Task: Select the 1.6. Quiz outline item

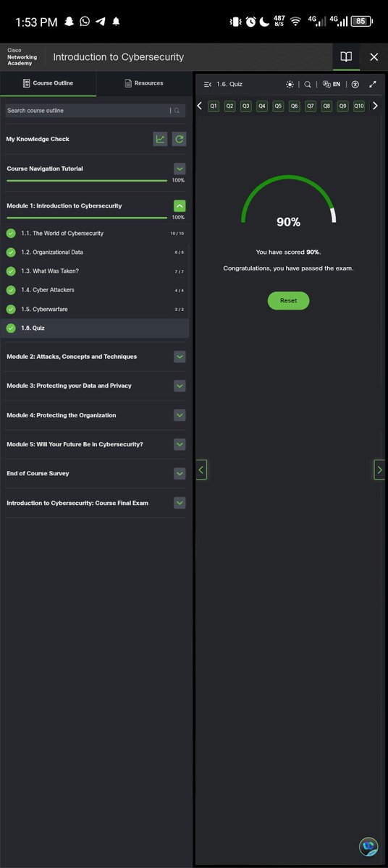Action: coord(95,328)
